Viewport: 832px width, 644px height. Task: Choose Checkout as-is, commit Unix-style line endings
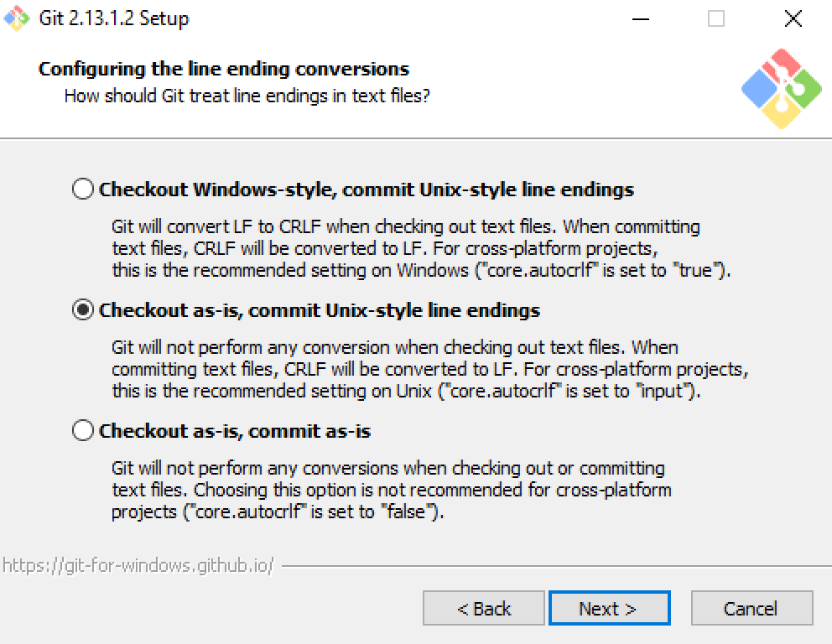point(82,309)
